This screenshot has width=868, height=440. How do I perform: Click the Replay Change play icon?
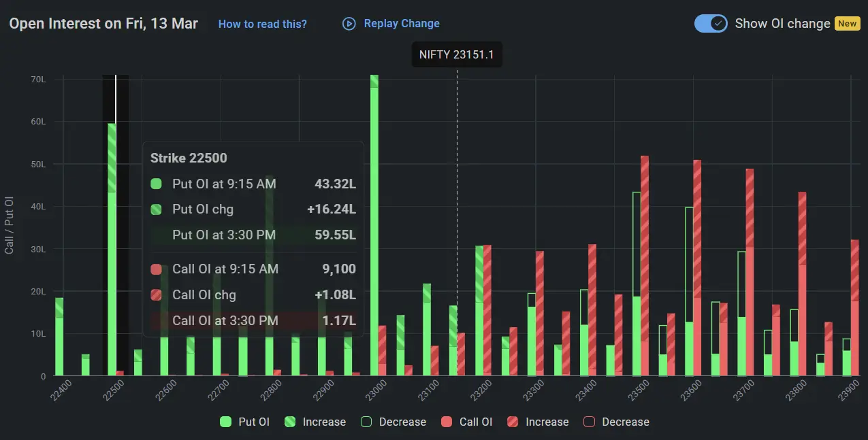349,23
